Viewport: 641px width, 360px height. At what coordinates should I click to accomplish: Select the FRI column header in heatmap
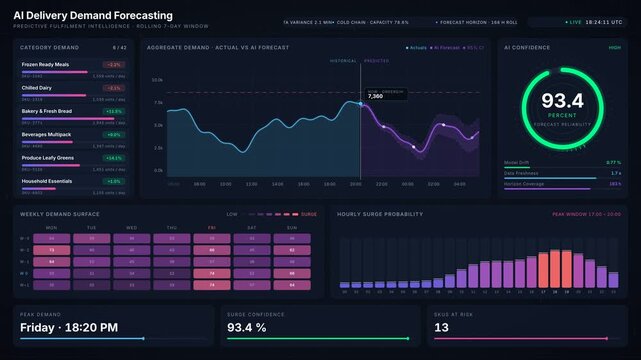(212, 228)
